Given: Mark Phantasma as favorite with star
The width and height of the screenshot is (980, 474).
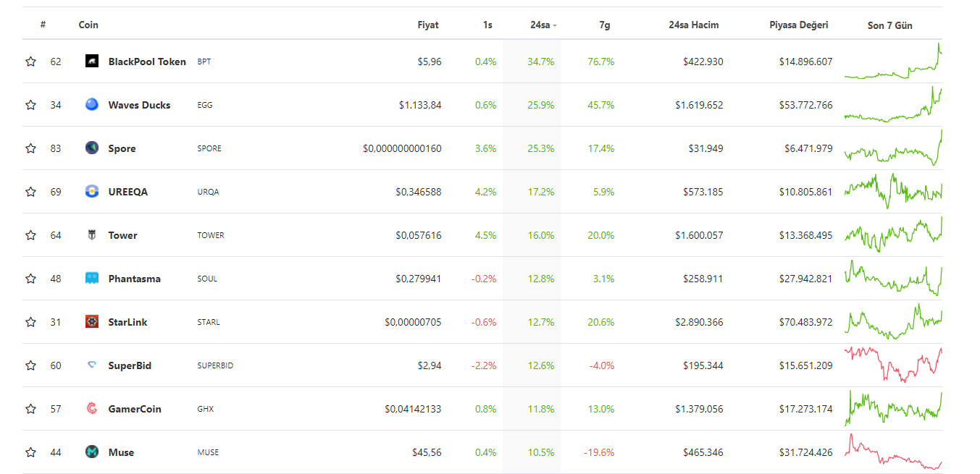Looking at the screenshot, I should [30, 279].
